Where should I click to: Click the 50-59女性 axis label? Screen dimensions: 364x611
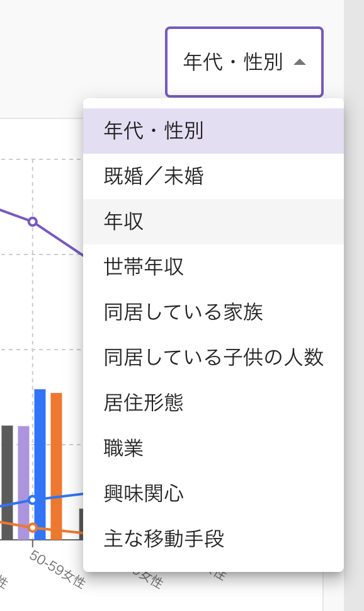pos(57,569)
